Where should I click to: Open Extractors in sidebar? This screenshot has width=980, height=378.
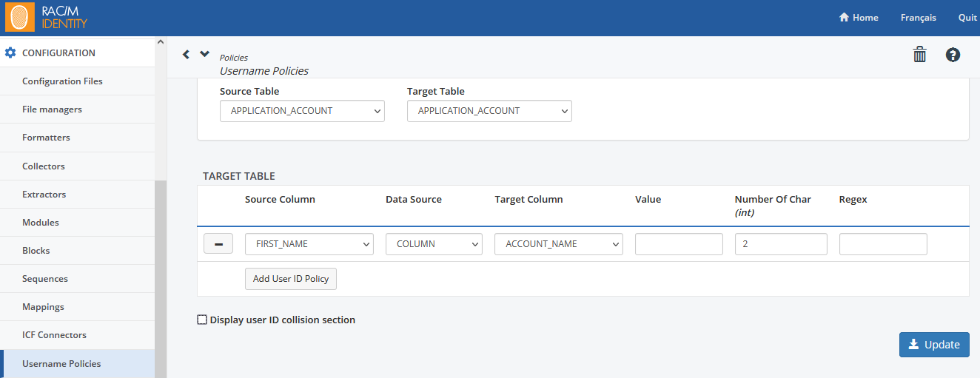point(77,195)
